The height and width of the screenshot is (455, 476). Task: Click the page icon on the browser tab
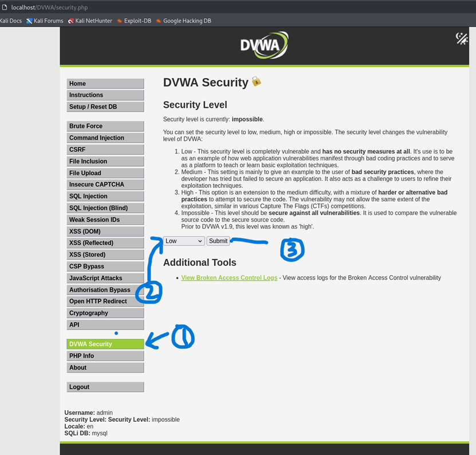(x=5, y=8)
